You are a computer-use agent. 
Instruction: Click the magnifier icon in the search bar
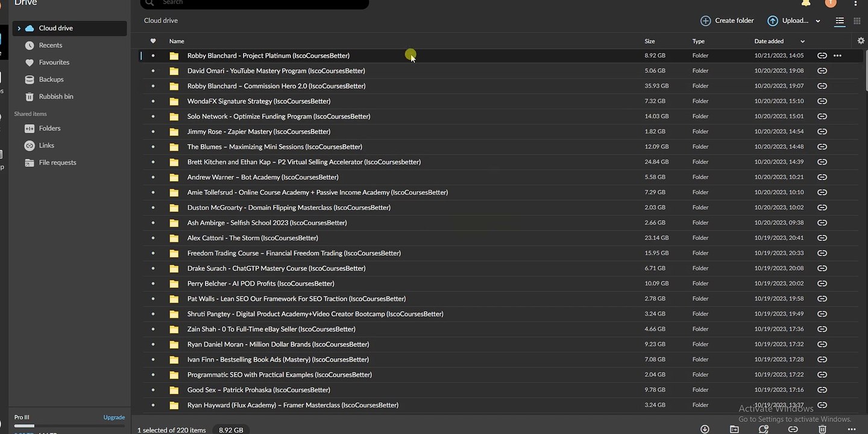click(x=150, y=2)
